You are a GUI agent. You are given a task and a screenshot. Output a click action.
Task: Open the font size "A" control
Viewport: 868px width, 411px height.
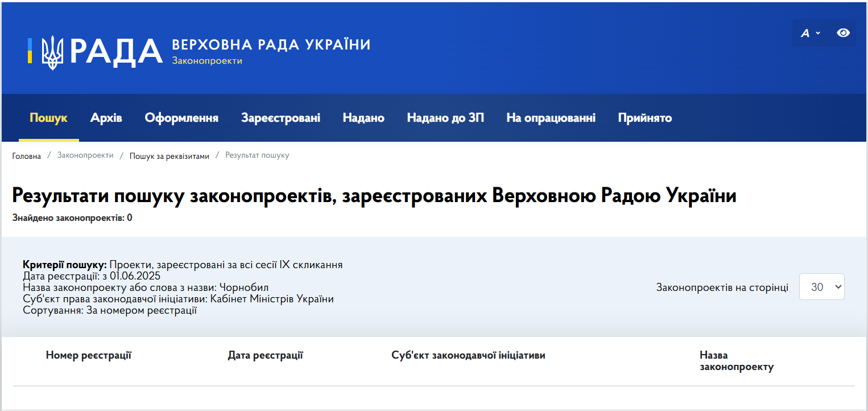tap(806, 33)
